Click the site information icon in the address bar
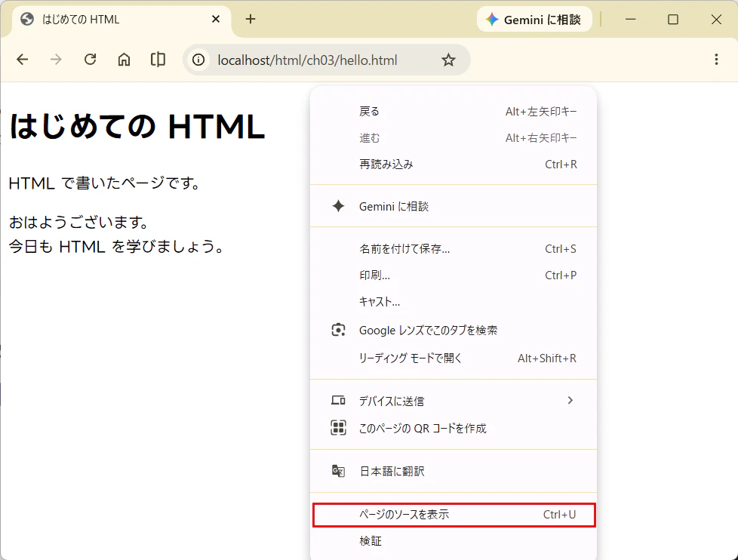The image size is (738, 560). 198,60
